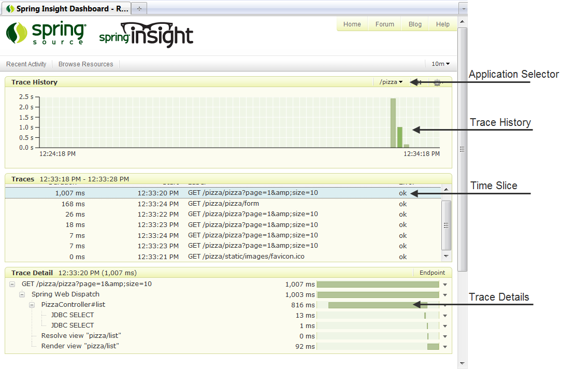Click the browser tab favicon
This screenshot has width=588, height=369.
tap(10, 9)
